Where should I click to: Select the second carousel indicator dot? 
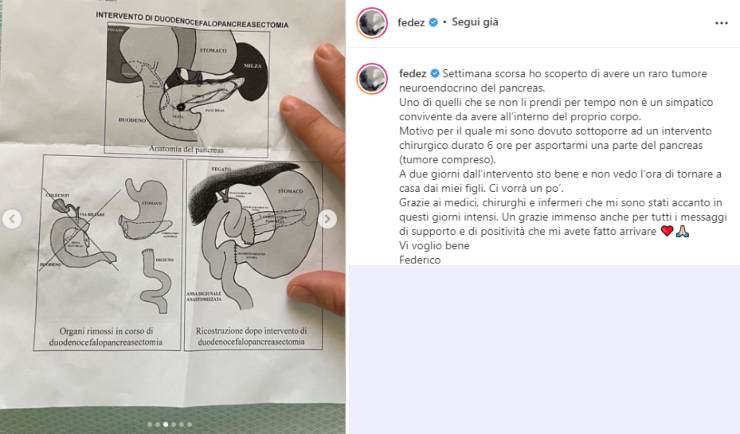[x=158, y=425]
